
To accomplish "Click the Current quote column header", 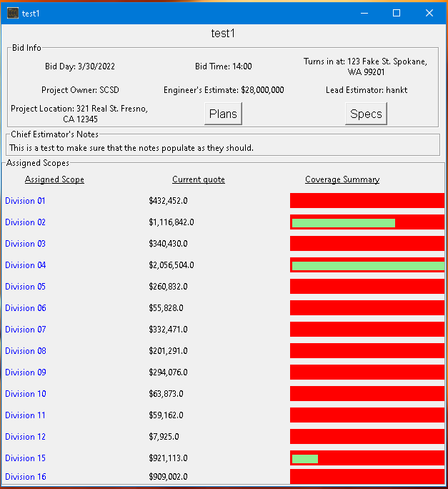I will tap(199, 179).
